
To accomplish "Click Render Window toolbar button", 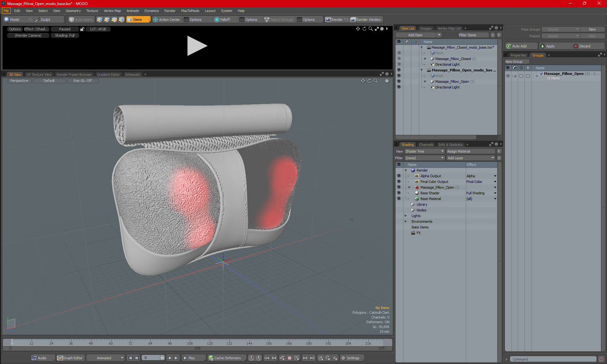I will [366, 20].
